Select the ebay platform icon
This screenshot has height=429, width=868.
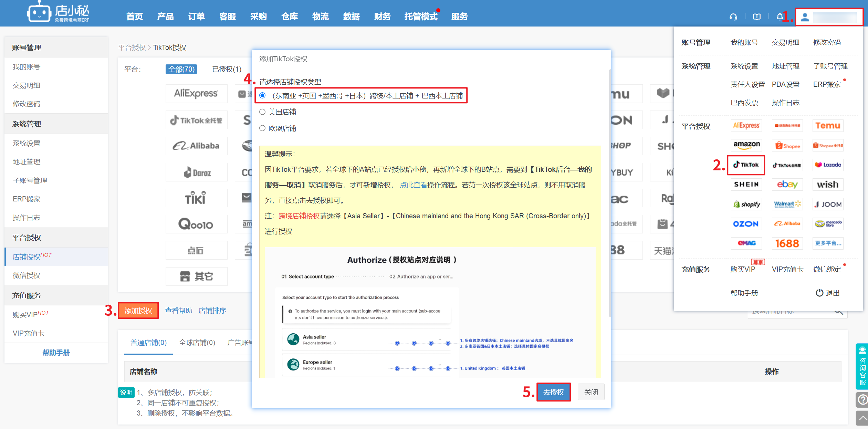tap(787, 185)
